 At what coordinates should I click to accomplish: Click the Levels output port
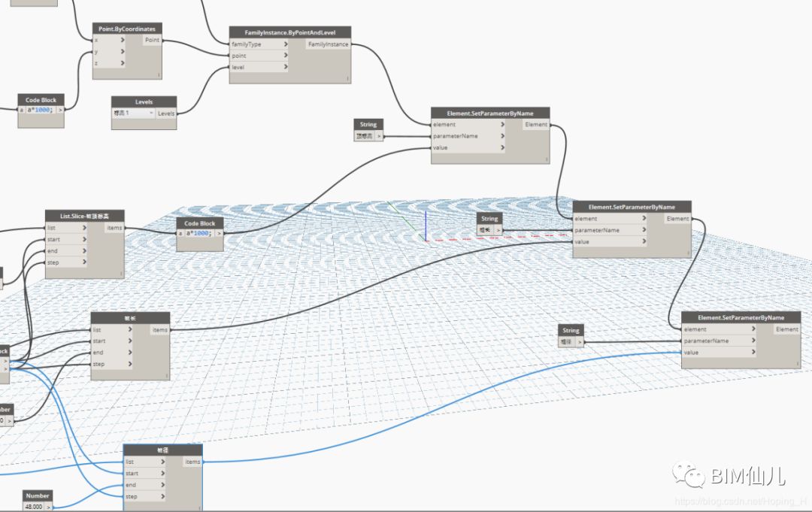pos(166,113)
